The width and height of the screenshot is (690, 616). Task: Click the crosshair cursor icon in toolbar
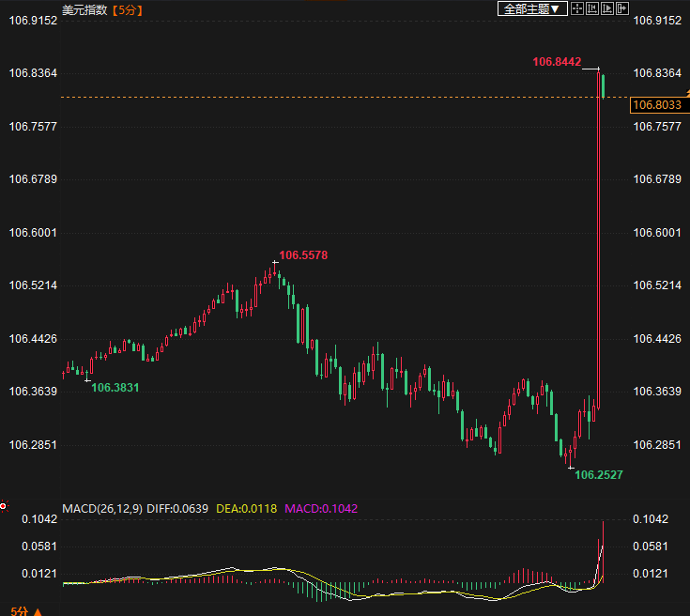577,8
